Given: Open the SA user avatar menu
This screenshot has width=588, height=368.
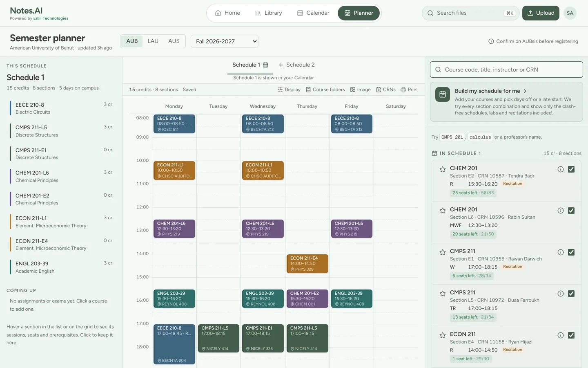Looking at the screenshot, I should tap(570, 13).
